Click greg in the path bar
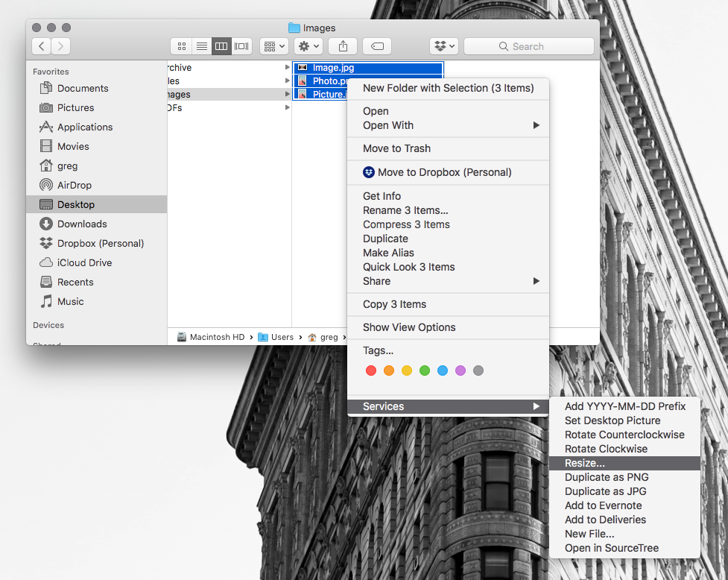This screenshot has width=728, height=580. pyautogui.click(x=323, y=337)
